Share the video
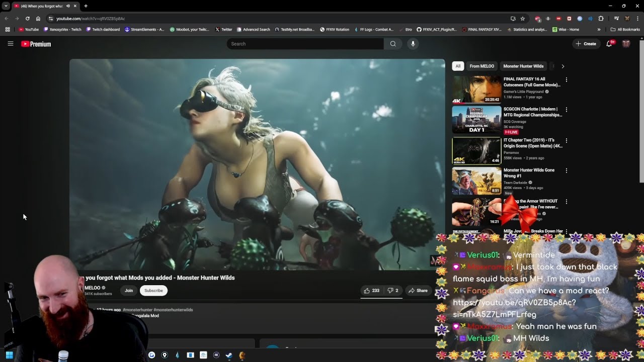Viewport: 644px width, 362px height. point(418,291)
